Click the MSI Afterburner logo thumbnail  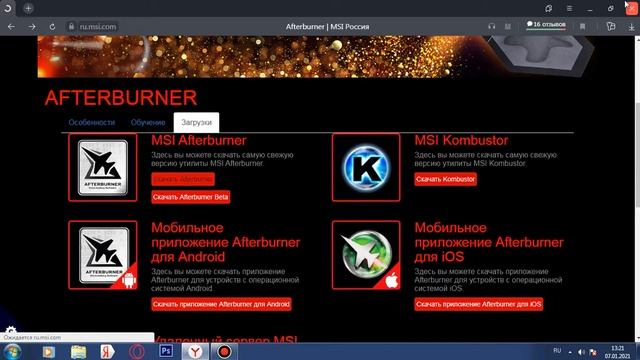103,167
